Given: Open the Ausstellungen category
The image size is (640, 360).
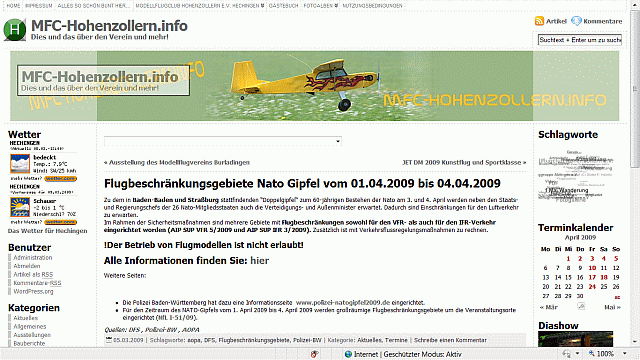Looking at the screenshot, I should click(32, 335).
